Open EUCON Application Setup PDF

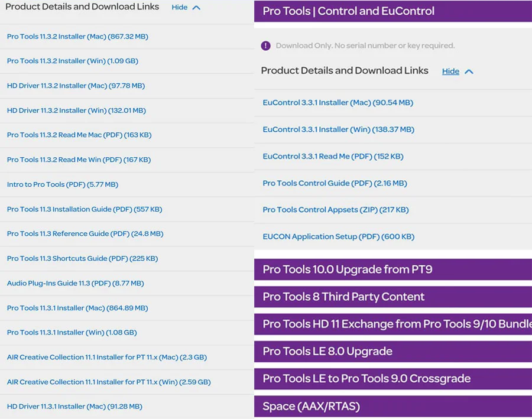click(339, 236)
